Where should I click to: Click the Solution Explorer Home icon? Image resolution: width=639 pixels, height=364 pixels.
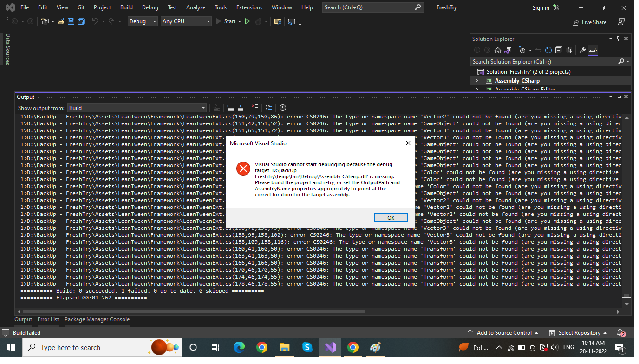click(x=497, y=50)
